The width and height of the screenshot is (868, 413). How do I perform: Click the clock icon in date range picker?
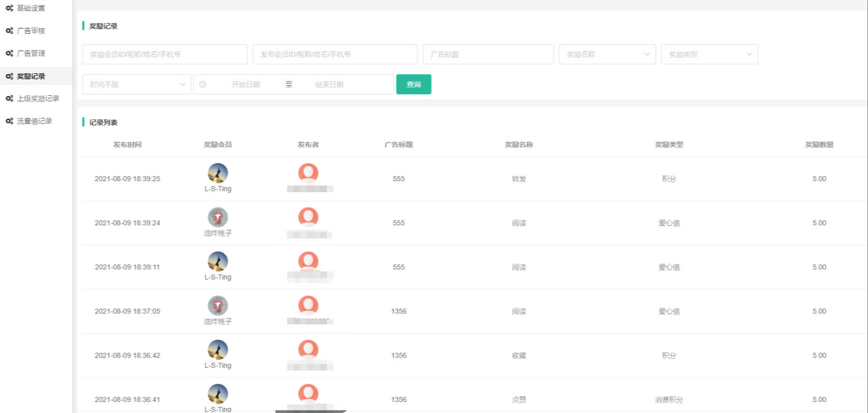(203, 84)
